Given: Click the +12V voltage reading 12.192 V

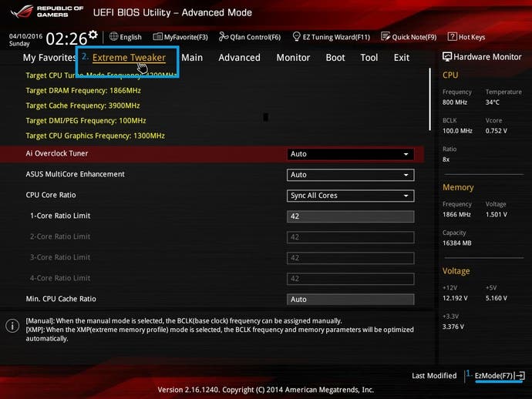Looking at the screenshot, I should (x=455, y=298).
